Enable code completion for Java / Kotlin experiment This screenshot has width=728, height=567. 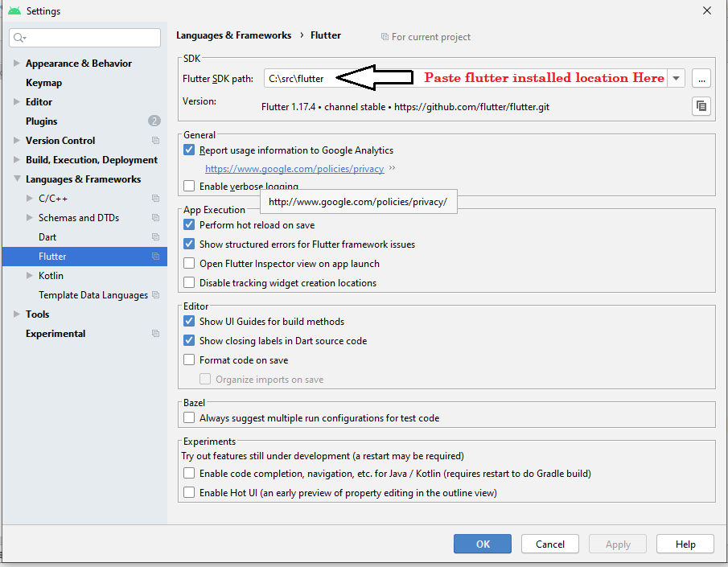189,473
